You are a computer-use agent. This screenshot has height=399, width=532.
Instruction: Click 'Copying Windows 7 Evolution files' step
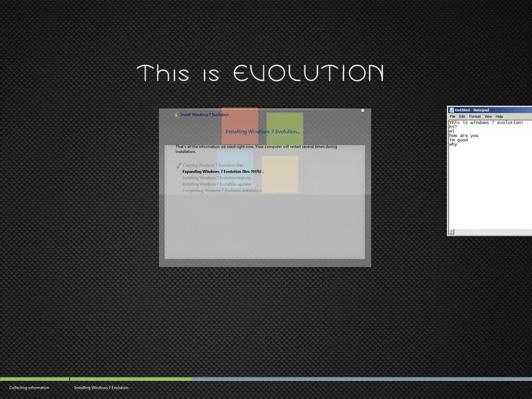pos(213,165)
